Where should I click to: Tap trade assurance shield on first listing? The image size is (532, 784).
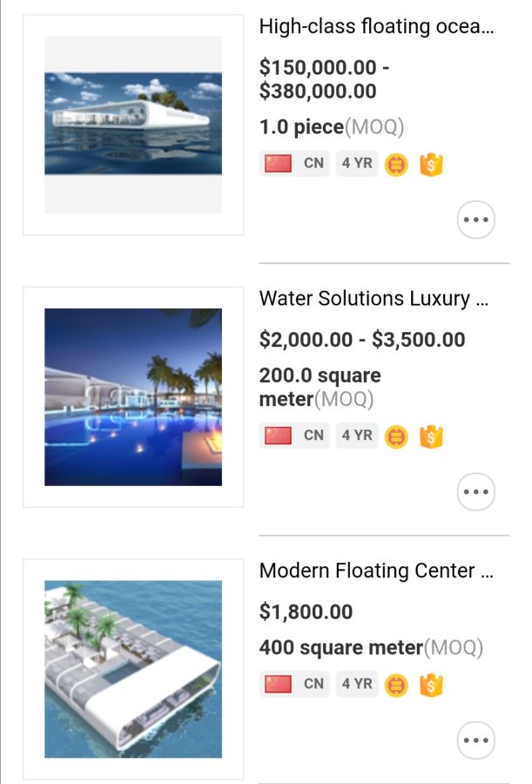431,164
